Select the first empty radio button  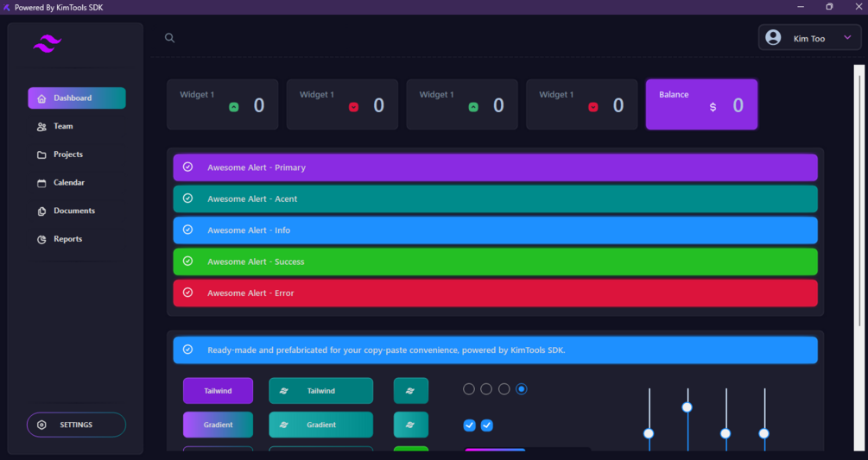[x=469, y=389]
